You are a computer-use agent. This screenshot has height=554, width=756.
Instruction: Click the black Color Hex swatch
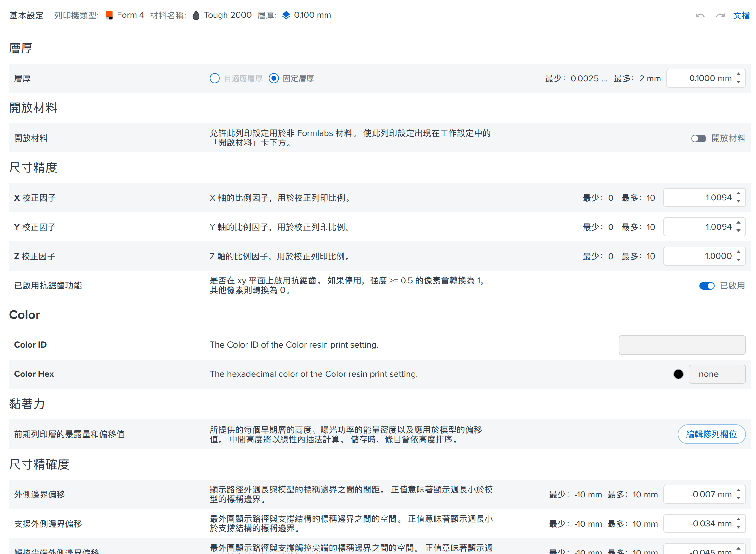678,374
